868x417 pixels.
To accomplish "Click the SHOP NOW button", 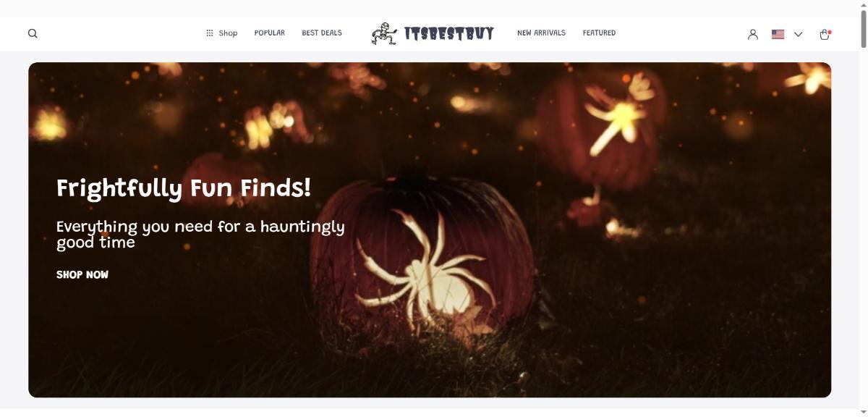I will click(82, 275).
